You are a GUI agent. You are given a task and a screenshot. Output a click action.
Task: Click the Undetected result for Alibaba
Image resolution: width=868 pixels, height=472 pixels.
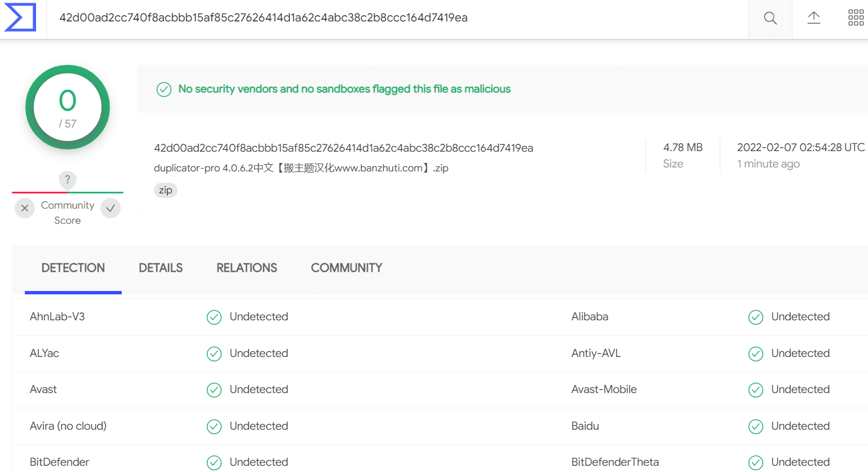[x=800, y=317]
